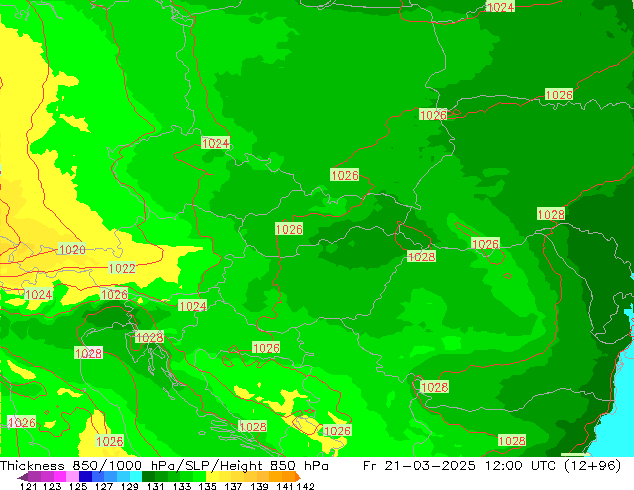
Task: Select the legend value 137
Action: [233, 486]
